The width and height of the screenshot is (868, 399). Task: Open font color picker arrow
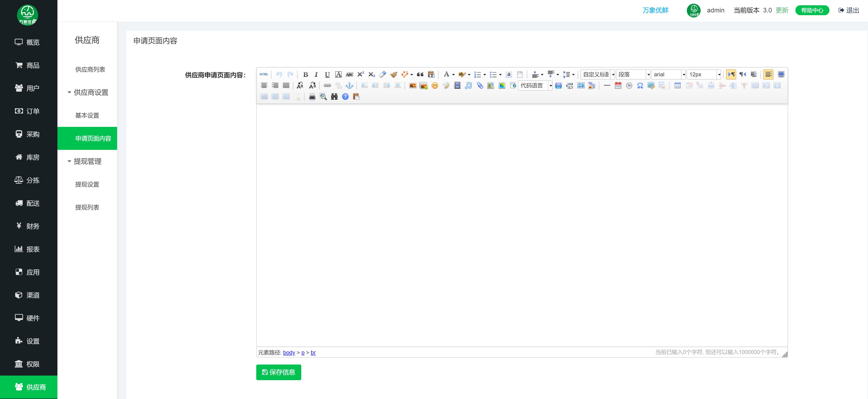tap(454, 74)
